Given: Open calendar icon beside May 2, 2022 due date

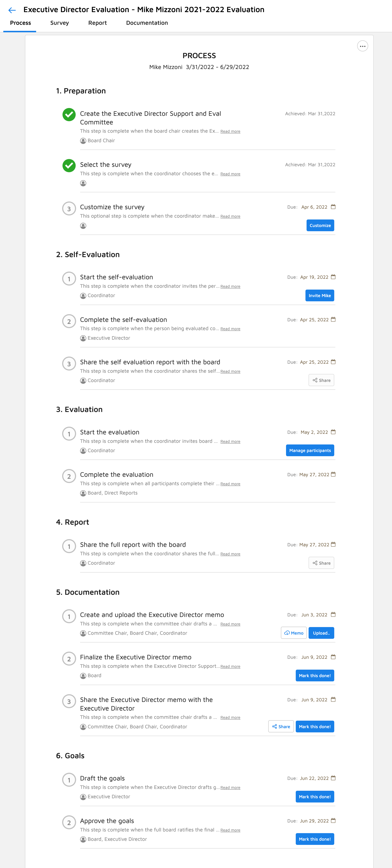Looking at the screenshot, I should click(x=333, y=432).
